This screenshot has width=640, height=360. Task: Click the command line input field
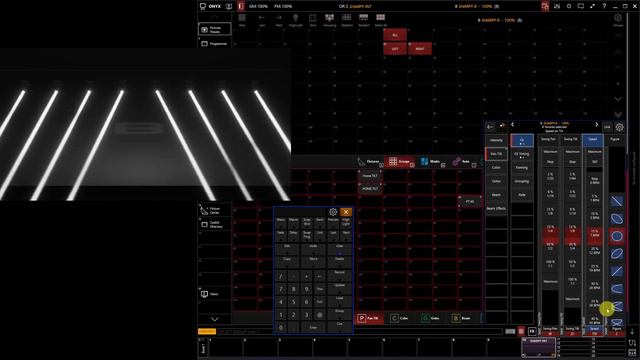pos(359,331)
